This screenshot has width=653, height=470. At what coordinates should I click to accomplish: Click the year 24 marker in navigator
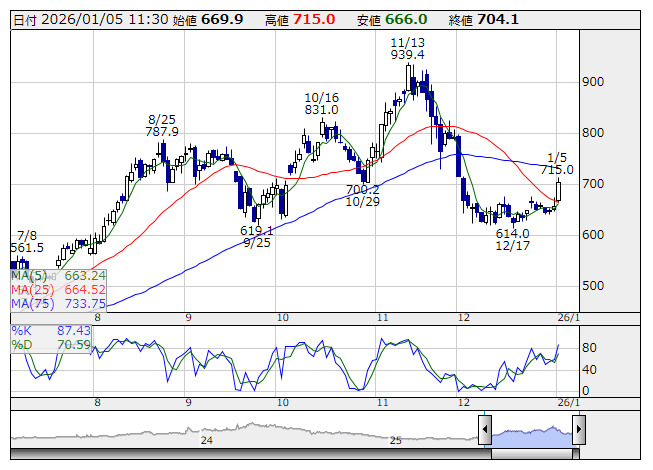(x=207, y=440)
